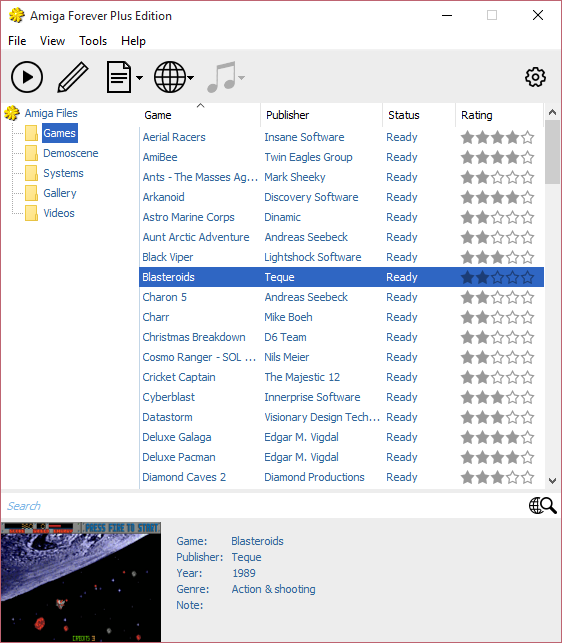Screen dimensions: 562x643
Task: Select the Videos folder
Action: tap(59, 213)
